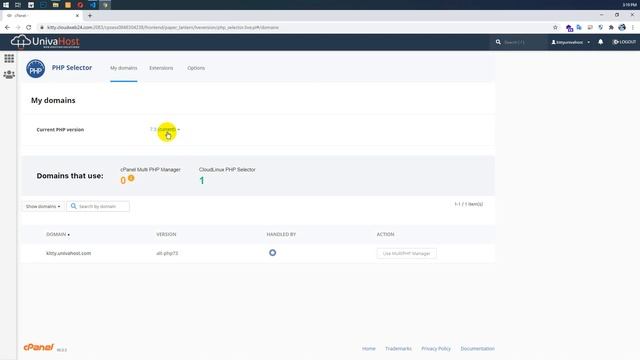640x360 pixels.
Task: Click the cPanel Multi PHP Manager count 0
Action: click(x=123, y=180)
